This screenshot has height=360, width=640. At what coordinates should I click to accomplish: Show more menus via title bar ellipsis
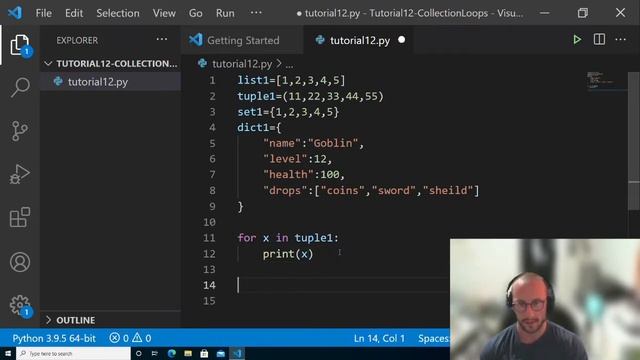pyautogui.click(x=256, y=13)
